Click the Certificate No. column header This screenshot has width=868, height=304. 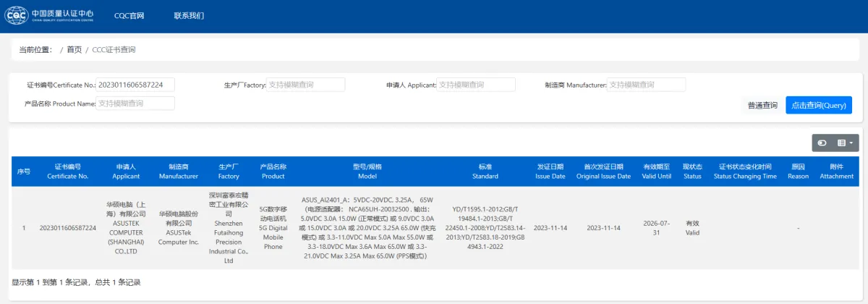tap(68, 172)
